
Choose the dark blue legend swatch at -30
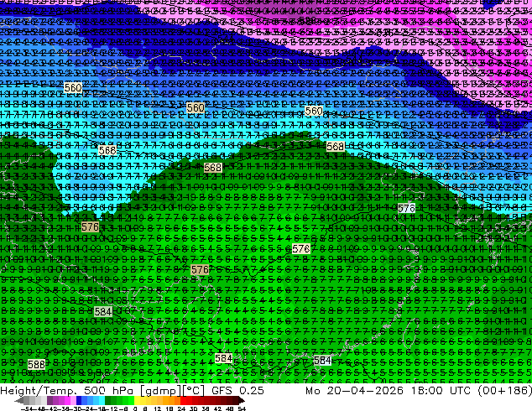[x=79, y=400]
